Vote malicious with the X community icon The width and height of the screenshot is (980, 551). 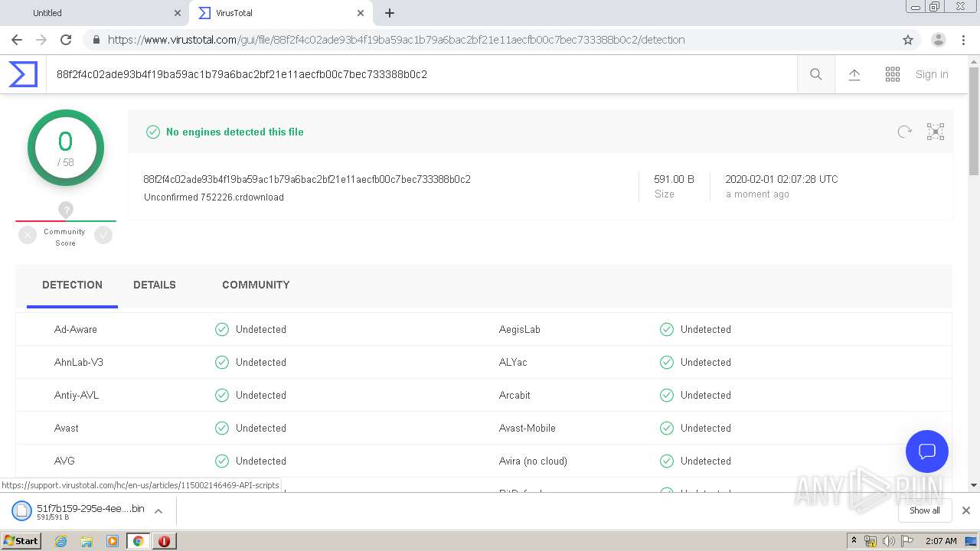click(x=28, y=235)
